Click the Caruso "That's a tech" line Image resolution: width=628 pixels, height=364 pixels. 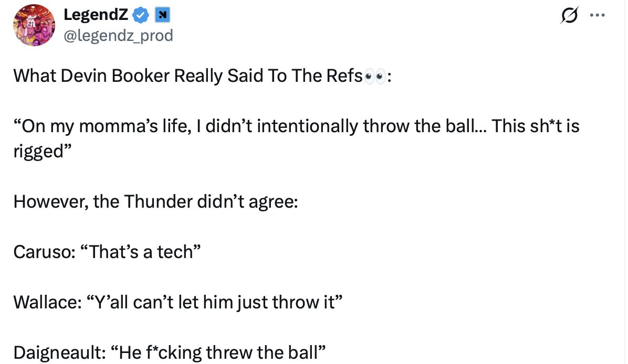point(108,252)
